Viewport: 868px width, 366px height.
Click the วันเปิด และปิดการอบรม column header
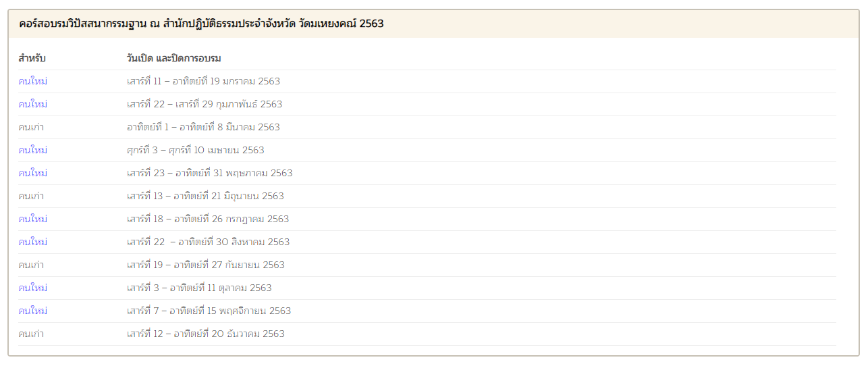pyautogui.click(x=174, y=58)
